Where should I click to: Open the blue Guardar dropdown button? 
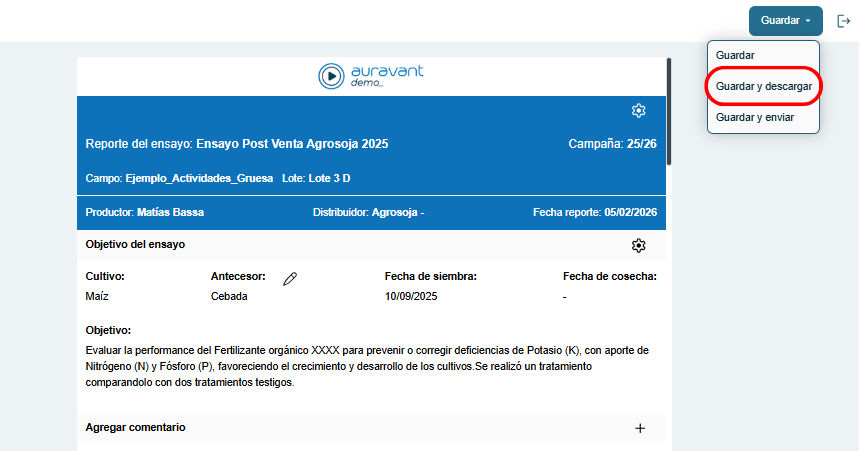[x=785, y=21]
